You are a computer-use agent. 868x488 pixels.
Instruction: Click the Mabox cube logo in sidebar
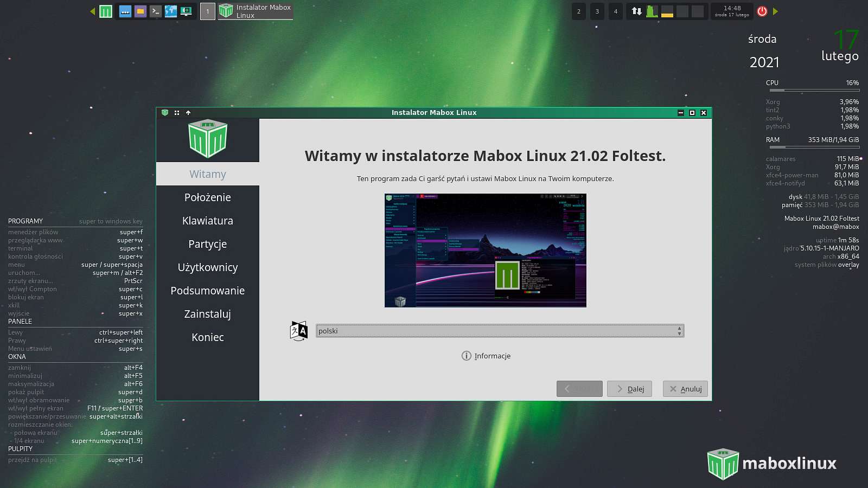point(208,139)
